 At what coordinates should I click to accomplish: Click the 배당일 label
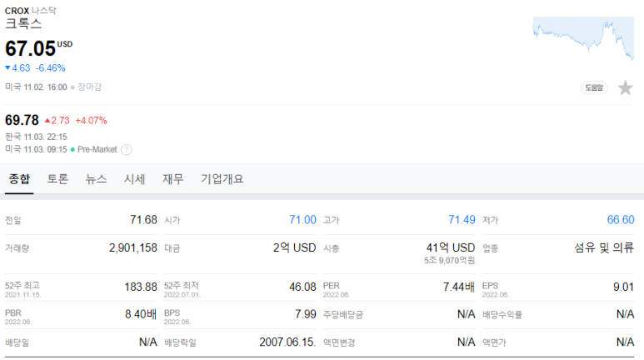coord(17,342)
